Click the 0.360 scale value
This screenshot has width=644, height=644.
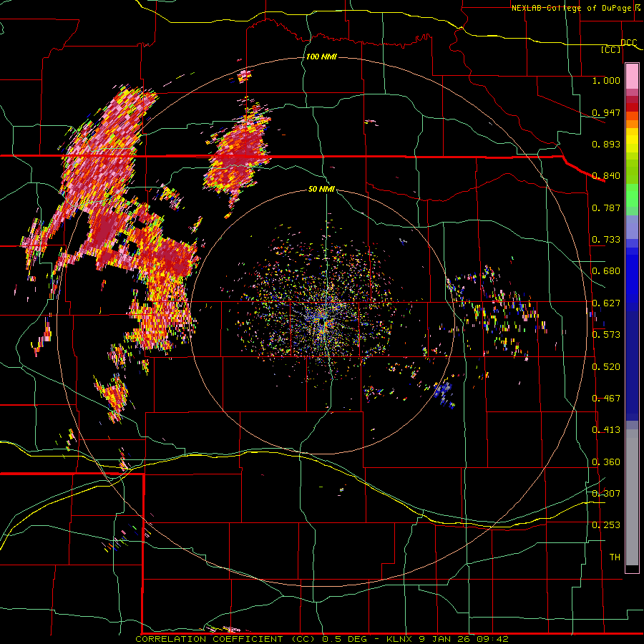[606, 462]
